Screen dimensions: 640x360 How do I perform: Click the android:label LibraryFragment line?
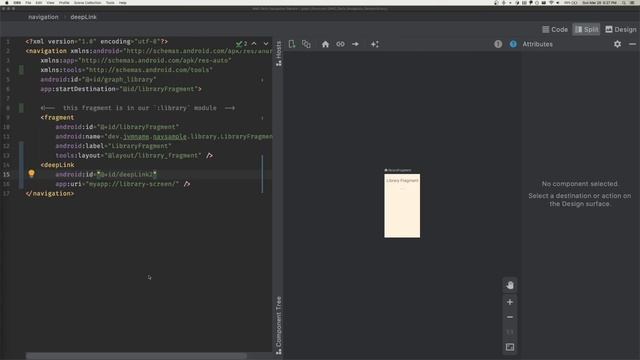[113, 146]
